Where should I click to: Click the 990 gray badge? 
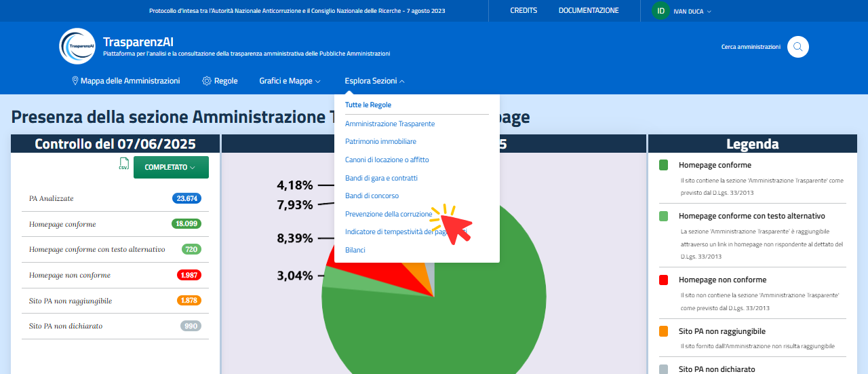tap(191, 326)
